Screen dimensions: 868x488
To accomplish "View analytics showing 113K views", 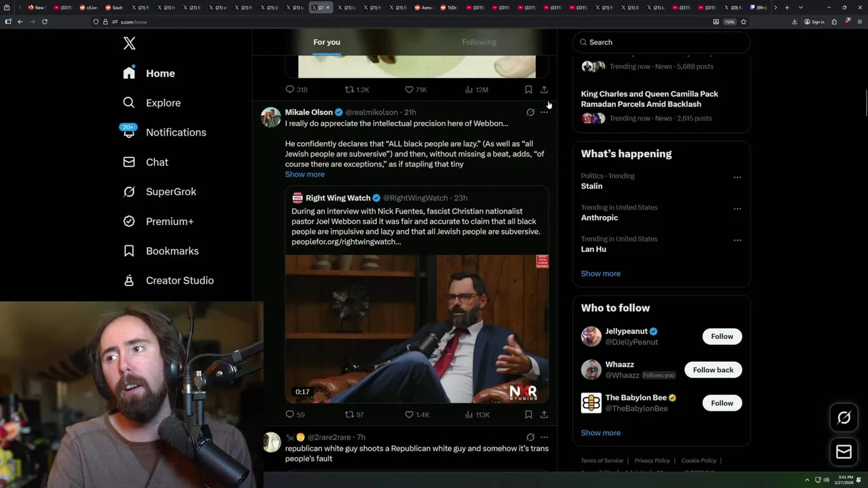I will (477, 415).
